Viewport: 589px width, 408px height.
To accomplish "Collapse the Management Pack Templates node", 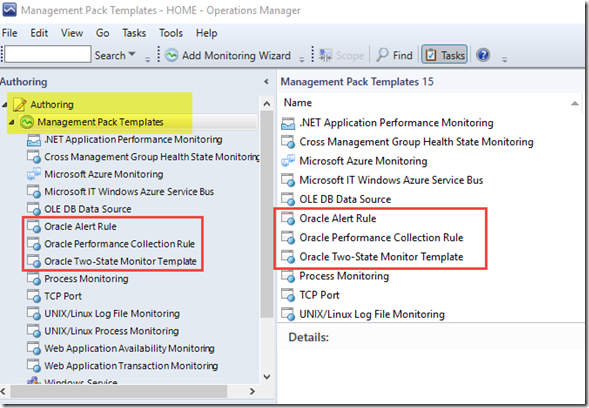I will (12, 122).
